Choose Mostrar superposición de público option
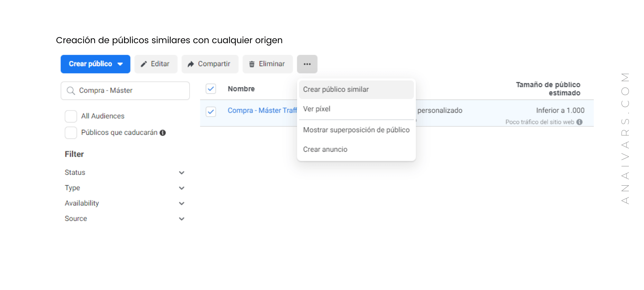644x290 pixels. pyautogui.click(x=356, y=130)
